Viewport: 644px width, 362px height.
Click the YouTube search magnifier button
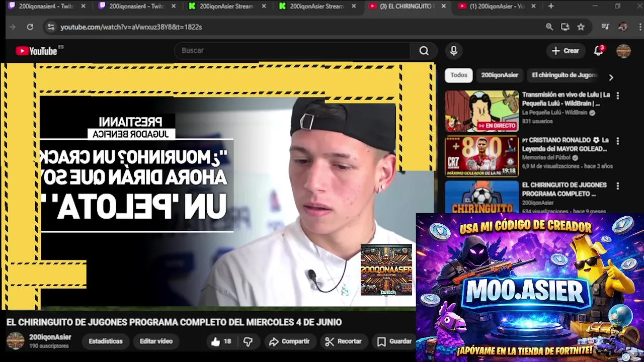[x=424, y=51]
